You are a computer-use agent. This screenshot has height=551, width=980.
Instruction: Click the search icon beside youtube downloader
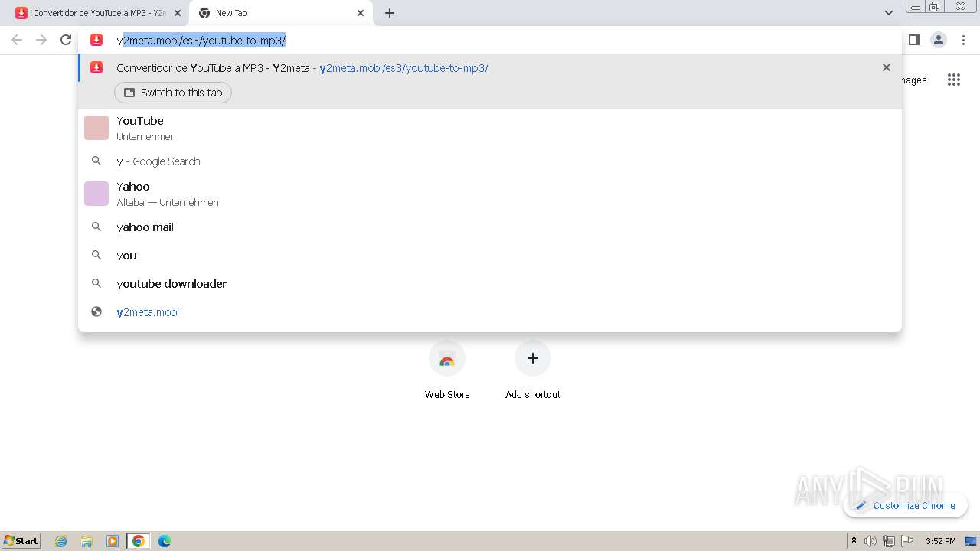pos(96,284)
